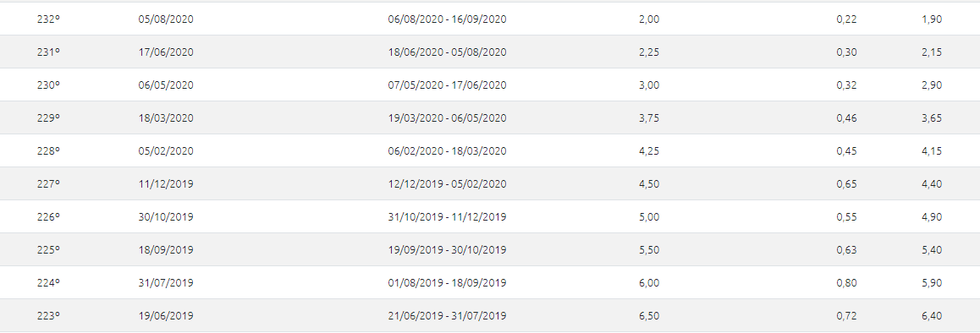Image resolution: width=980 pixels, height=333 pixels.
Task: Select period 31/10/2019 - 11/12/2019
Action: point(447,217)
